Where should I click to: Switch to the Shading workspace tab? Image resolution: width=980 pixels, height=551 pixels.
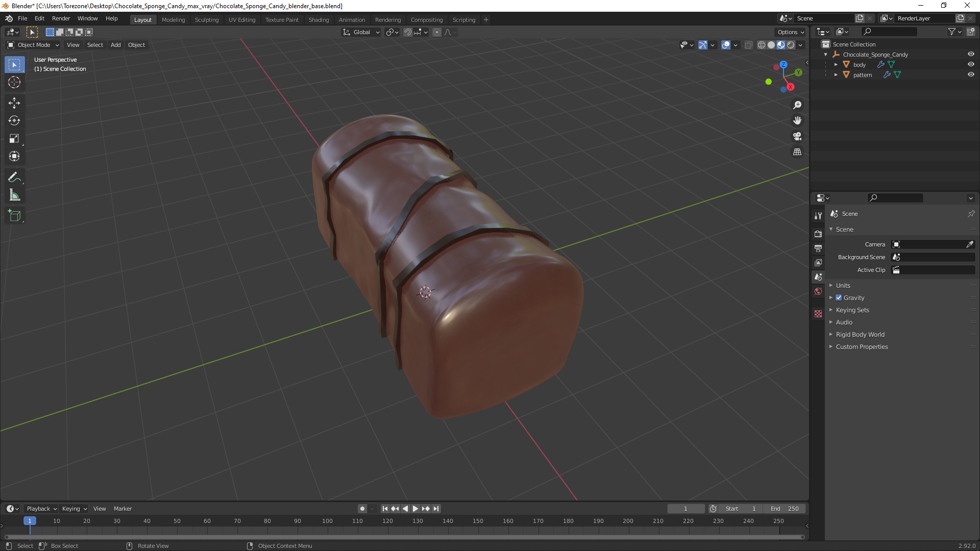[x=318, y=20]
